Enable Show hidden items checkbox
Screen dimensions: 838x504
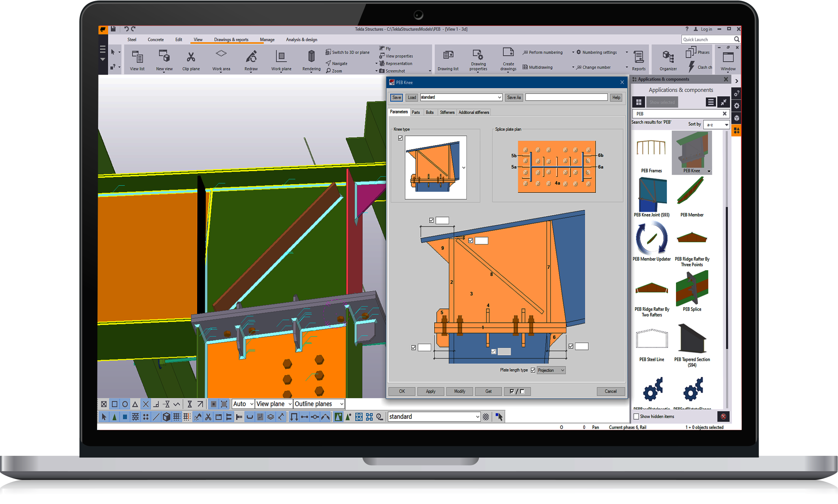[636, 416]
